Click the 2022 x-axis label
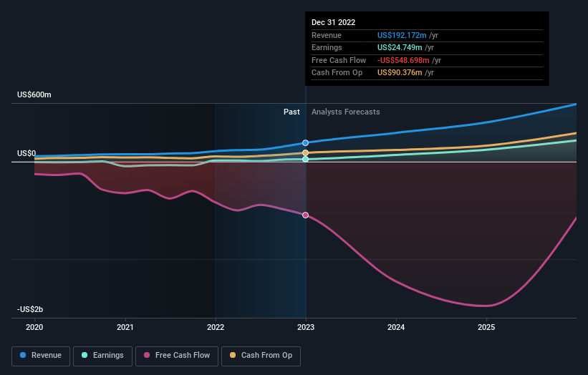 pyautogui.click(x=216, y=328)
